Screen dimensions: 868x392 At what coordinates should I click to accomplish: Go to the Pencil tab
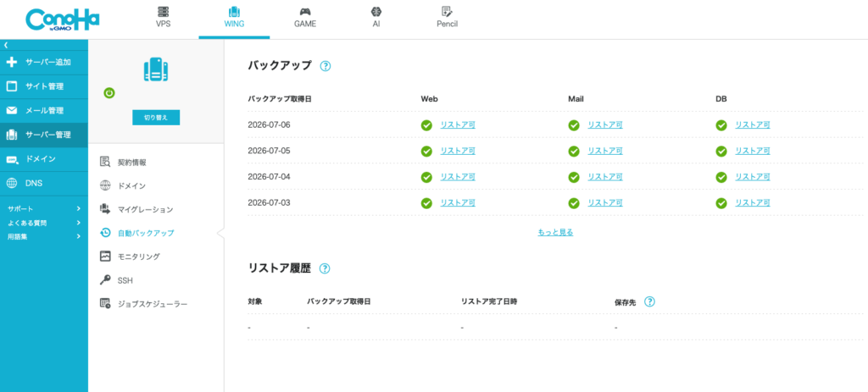(x=447, y=19)
